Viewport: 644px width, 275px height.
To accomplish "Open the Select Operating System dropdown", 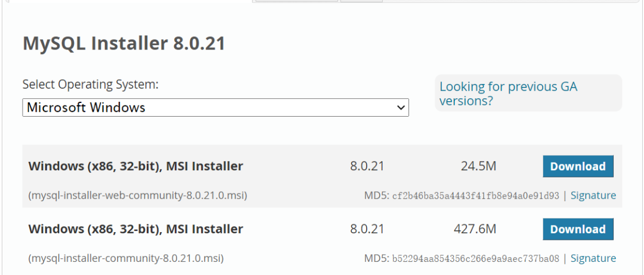I will pos(215,108).
